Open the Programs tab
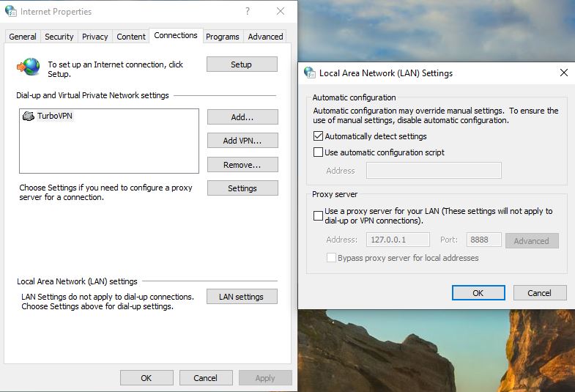 coord(223,37)
